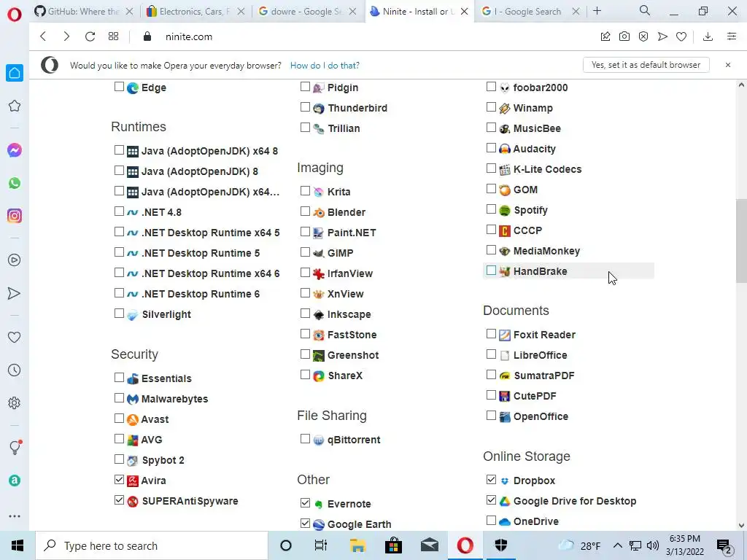Open Settings gear in Opera sidebar
This screenshot has width=747, height=560.
(x=15, y=402)
